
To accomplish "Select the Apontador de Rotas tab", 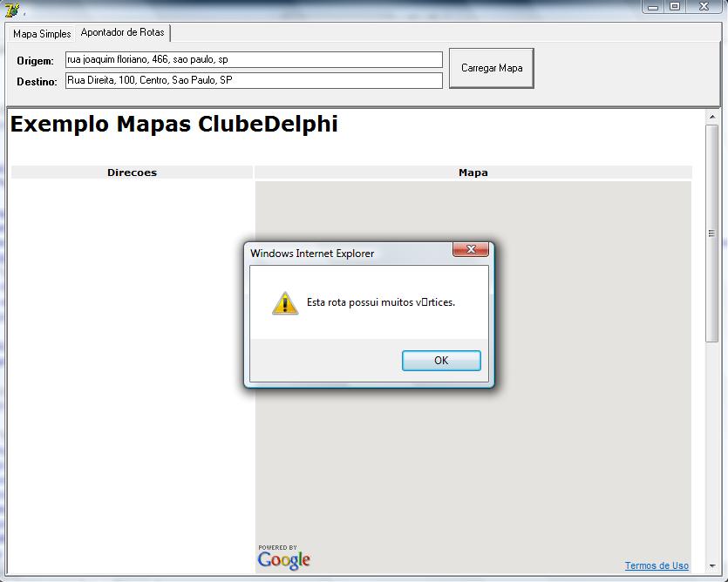I will (122, 32).
